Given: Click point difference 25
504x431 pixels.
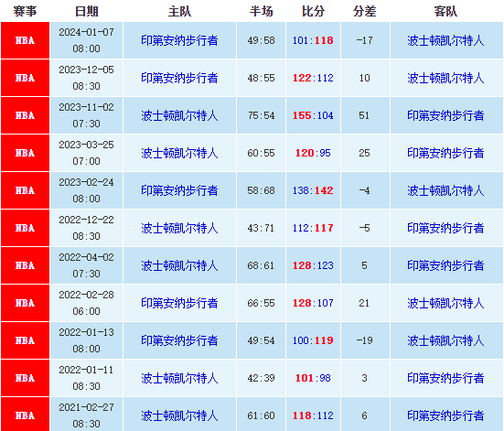Looking at the screenshot, I should pos(364,153).
